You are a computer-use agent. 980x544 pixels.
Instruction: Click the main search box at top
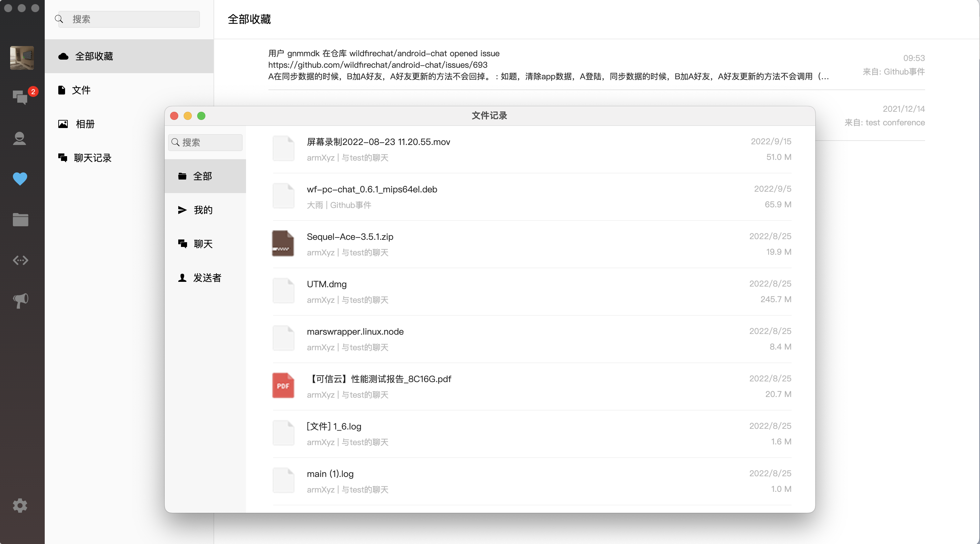133,19
